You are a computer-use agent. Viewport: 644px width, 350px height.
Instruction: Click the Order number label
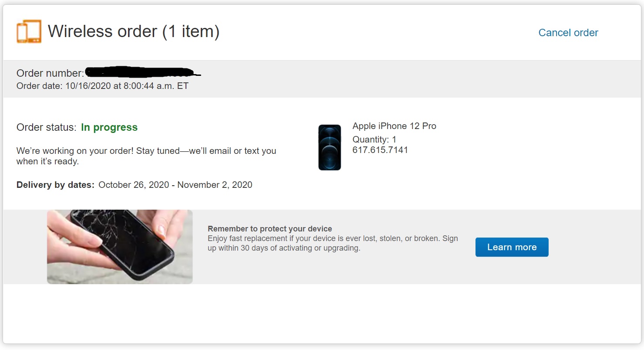(50, 73)
